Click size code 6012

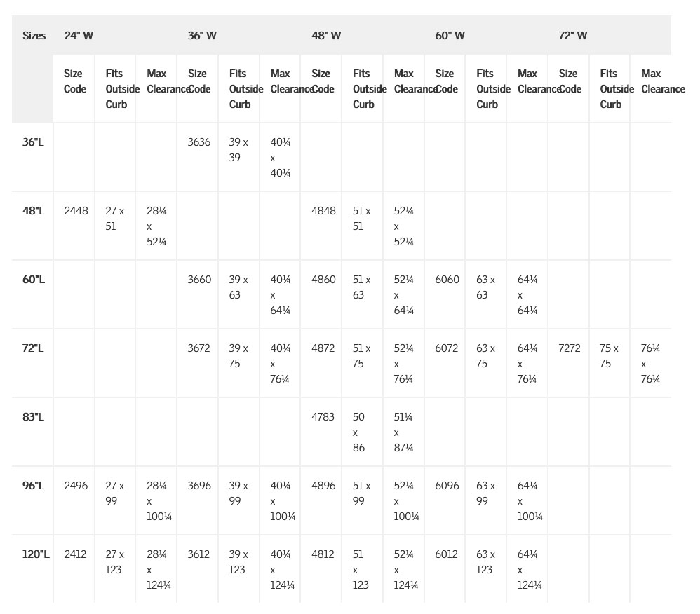[446, 554]
